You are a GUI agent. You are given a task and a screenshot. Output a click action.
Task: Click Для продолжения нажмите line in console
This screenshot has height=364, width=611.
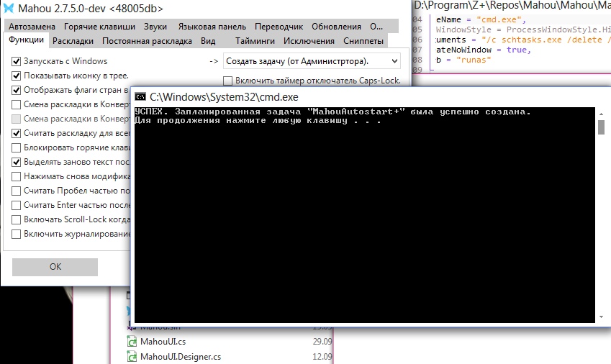pos(258,121)
